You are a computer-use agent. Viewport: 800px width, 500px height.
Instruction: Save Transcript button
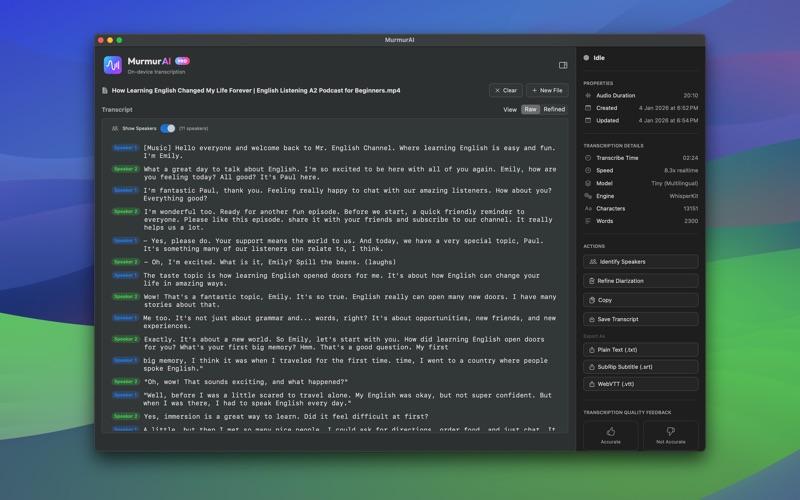[x=641, y=319]
